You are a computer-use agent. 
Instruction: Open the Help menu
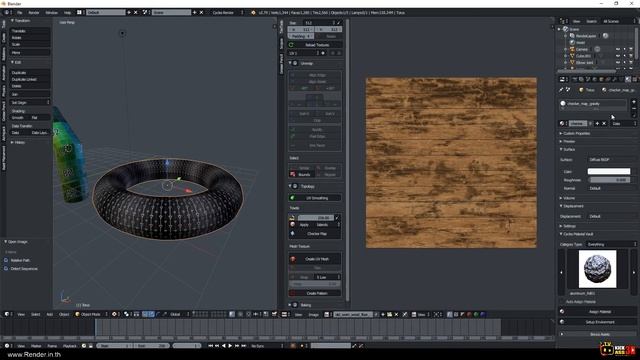click(67, 13)
